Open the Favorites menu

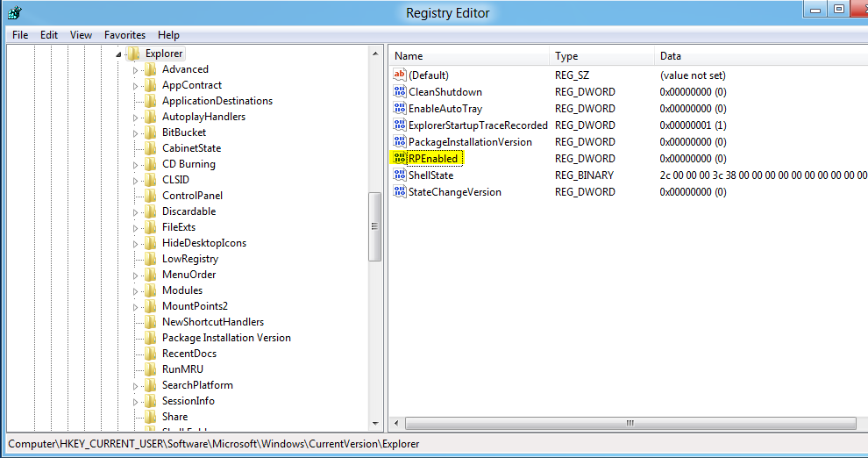pyautogui.click(x=125, y=35)
